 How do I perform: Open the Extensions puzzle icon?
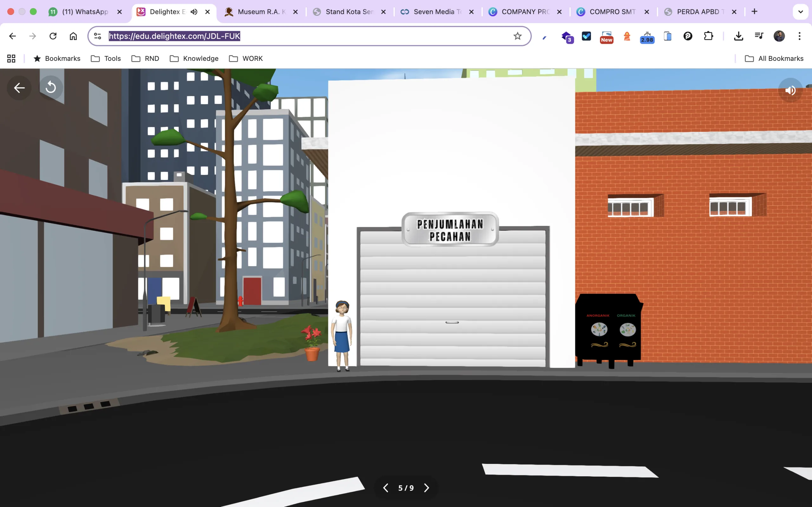[x=708, y=36]
